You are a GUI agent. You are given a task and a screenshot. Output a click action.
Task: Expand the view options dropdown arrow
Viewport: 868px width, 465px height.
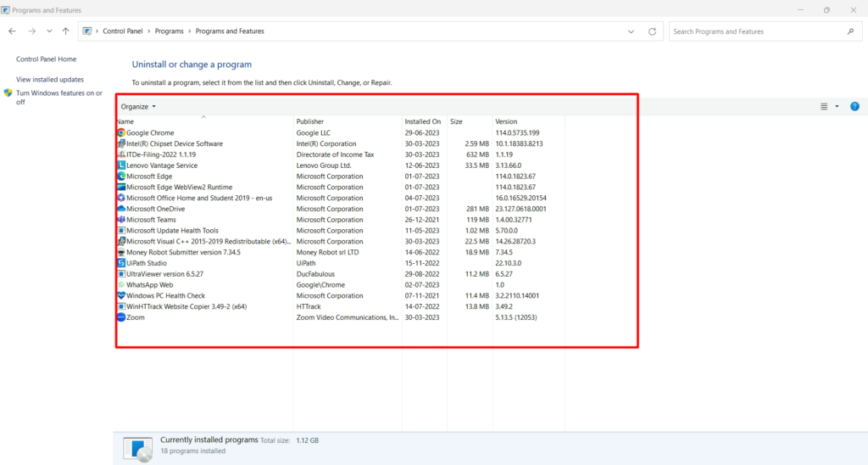click(x=837, y=107)
